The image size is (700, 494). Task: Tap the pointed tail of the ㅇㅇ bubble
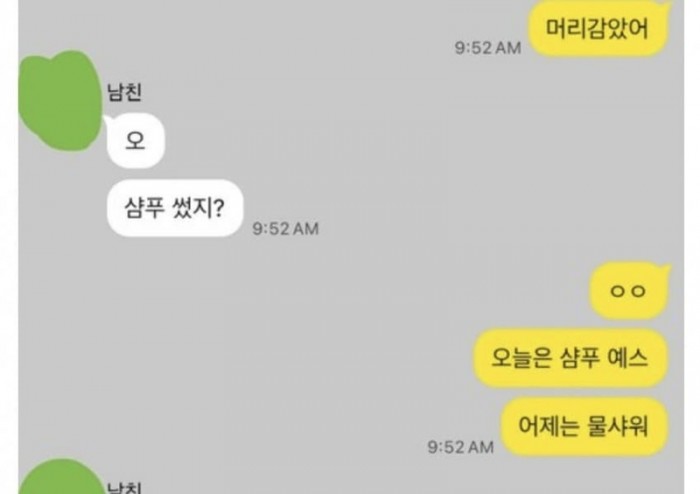pos(665,269)
